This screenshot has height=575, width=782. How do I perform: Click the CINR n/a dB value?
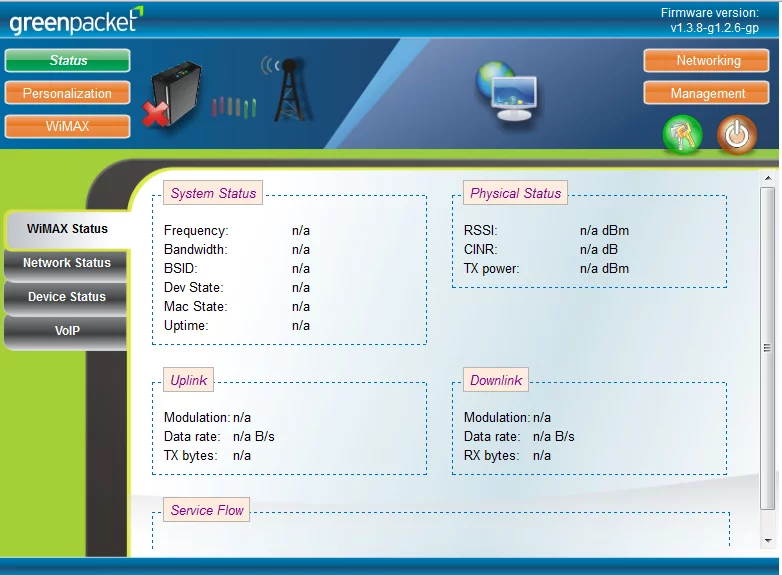coord(599,249)
